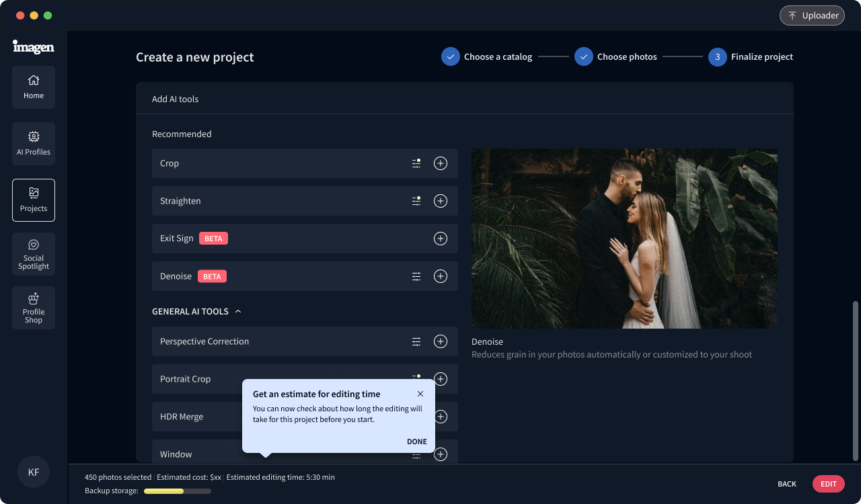Open Denoise settings sliders icon
861x504 pixels.
416,276
